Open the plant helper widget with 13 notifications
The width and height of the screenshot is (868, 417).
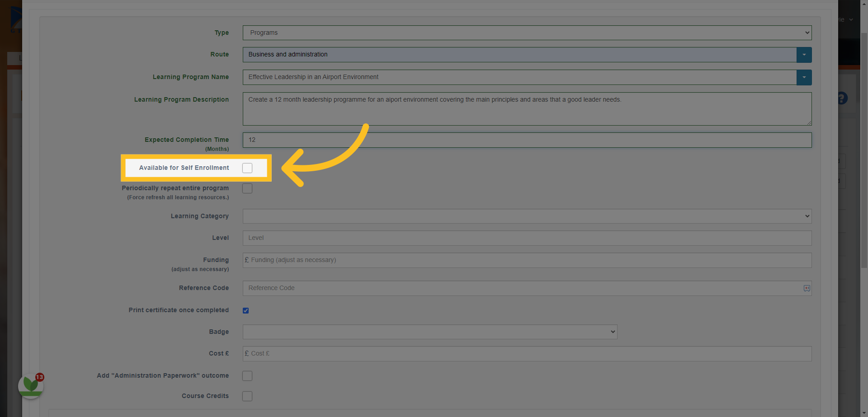31,386
